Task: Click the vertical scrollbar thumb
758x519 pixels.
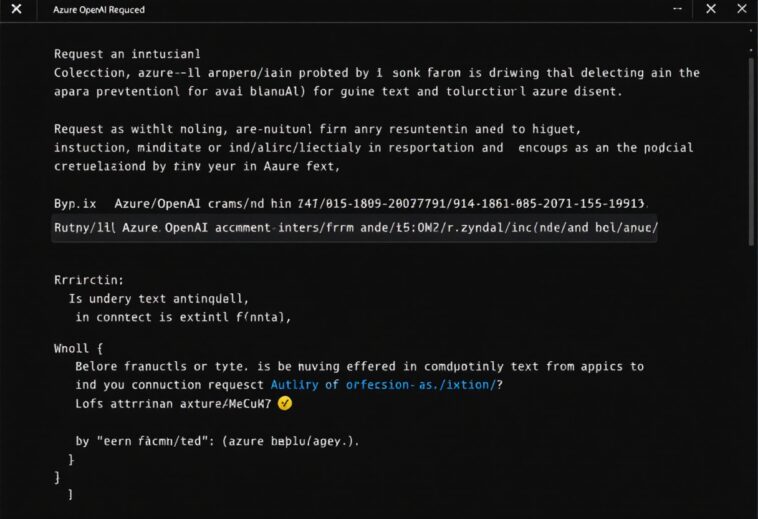Action: click(x=751, y=152)
